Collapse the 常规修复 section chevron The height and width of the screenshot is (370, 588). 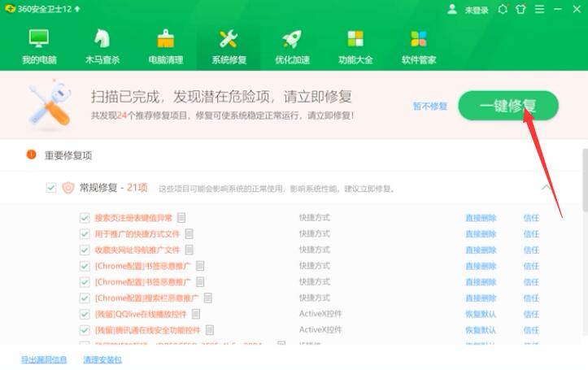coord(547,187)
